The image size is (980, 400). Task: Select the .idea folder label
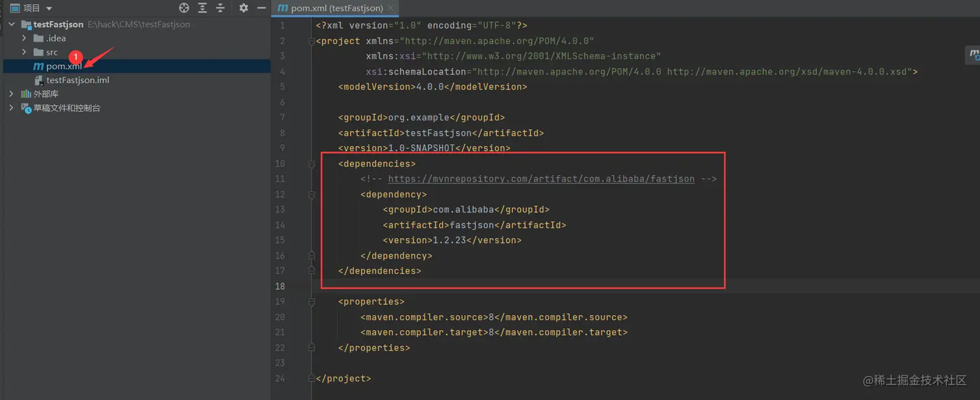pyautogui.click(x=56, y=38)
